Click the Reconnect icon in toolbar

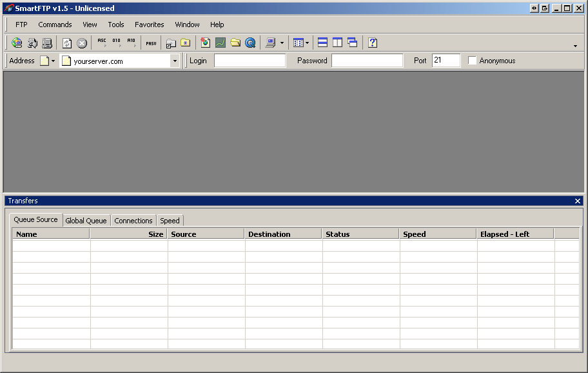(x=32, y=43)
